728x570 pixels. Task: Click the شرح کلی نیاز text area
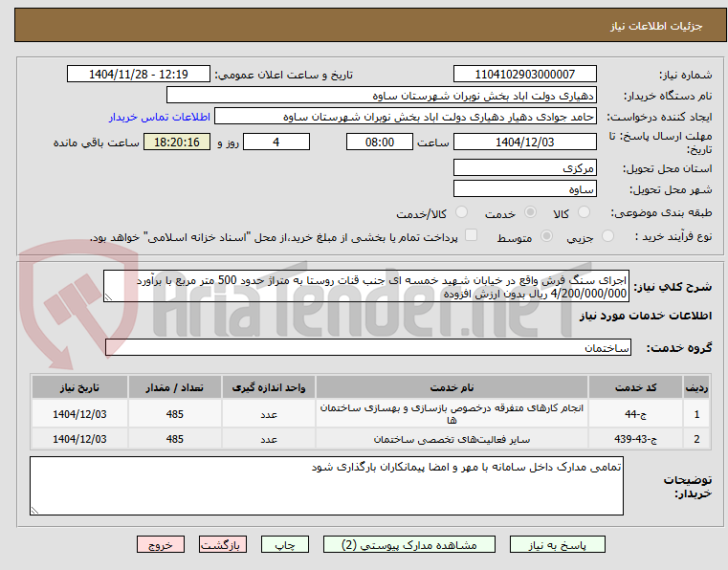[365, 286]
